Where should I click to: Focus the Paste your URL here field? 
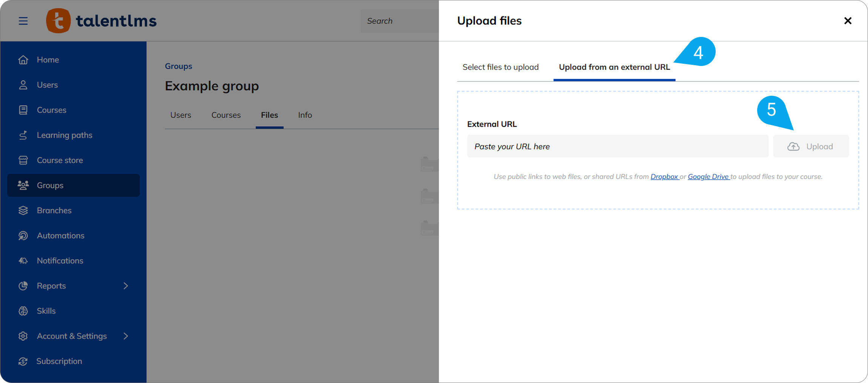coord(617,146)
